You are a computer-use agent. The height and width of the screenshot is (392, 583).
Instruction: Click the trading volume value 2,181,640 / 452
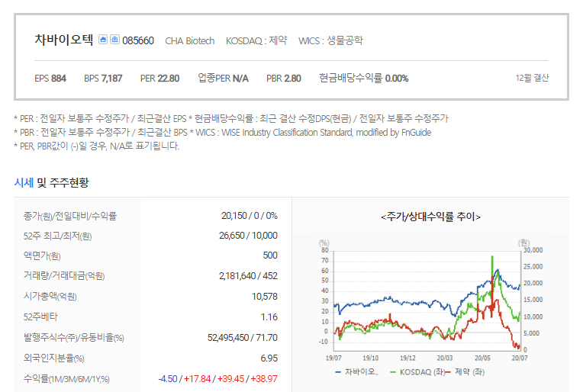(x=248, y=276)
